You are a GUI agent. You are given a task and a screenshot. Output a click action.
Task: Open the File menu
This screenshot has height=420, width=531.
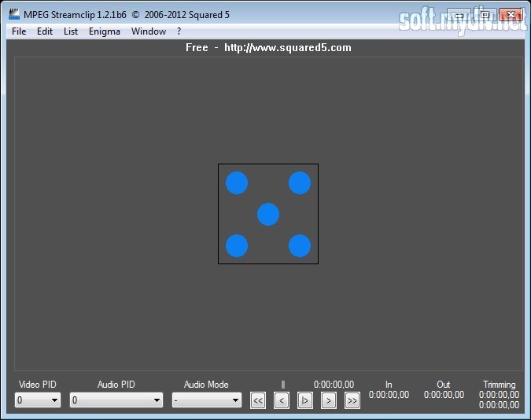(x=19, y=31)
